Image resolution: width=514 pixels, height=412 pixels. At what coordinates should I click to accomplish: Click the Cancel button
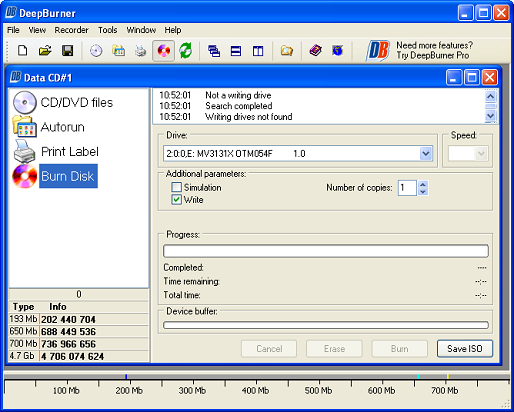[x=269, y=349]
